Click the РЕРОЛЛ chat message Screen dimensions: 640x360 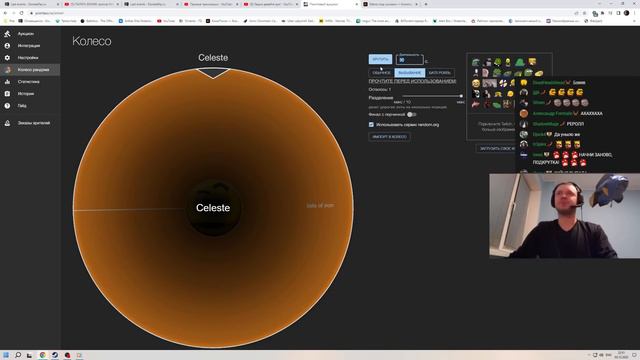575,124
